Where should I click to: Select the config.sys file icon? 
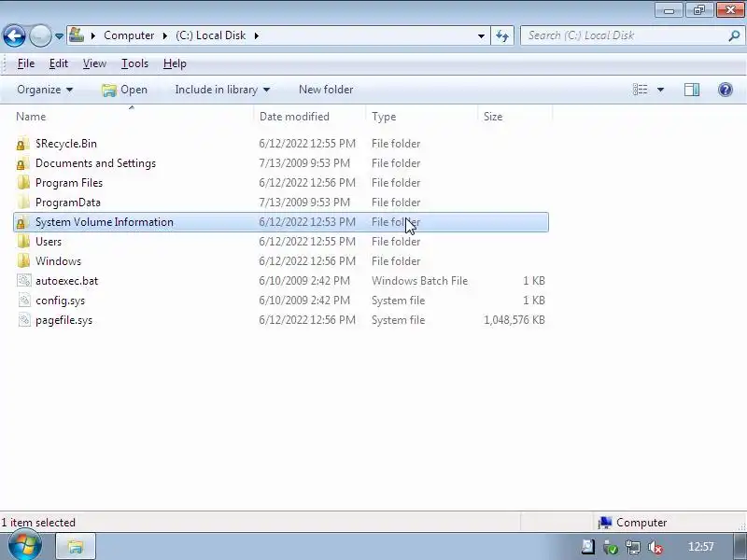point(24,300)
